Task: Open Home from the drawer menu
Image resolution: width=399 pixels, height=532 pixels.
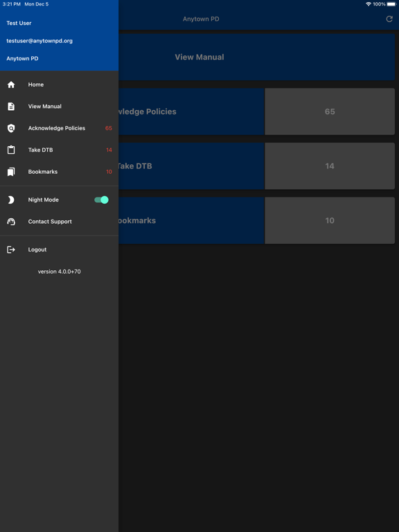Action: [60, 85]
